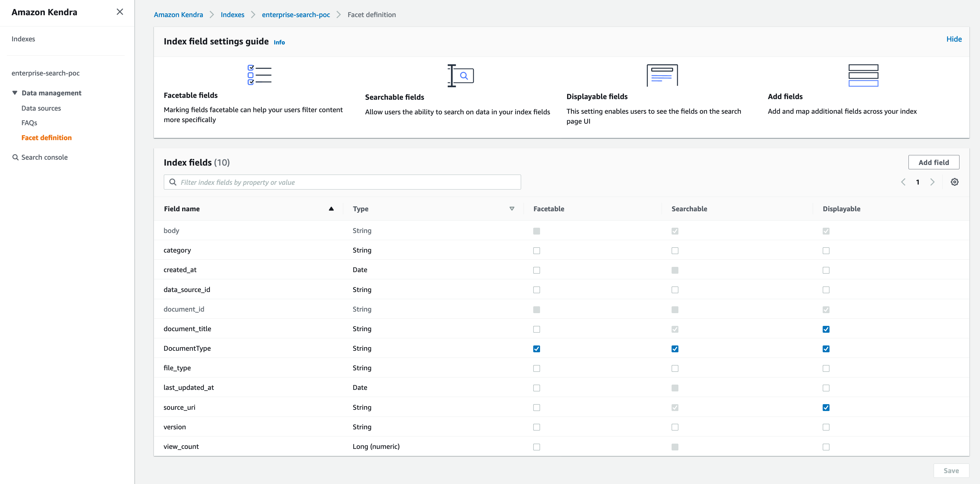
Task: Open Indexes in the sidebar
Action: click(x=23, y=39)
